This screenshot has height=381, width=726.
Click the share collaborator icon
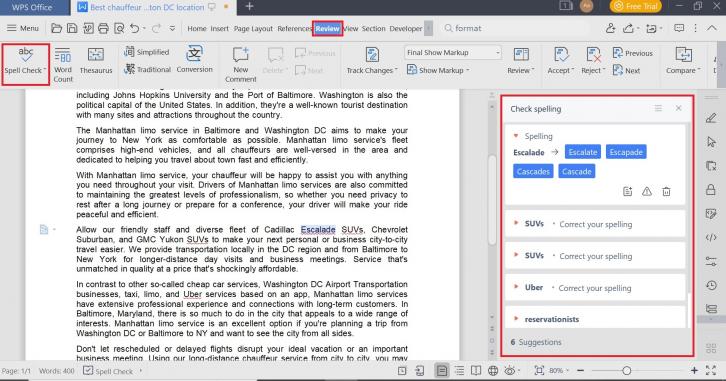(610, 29)
